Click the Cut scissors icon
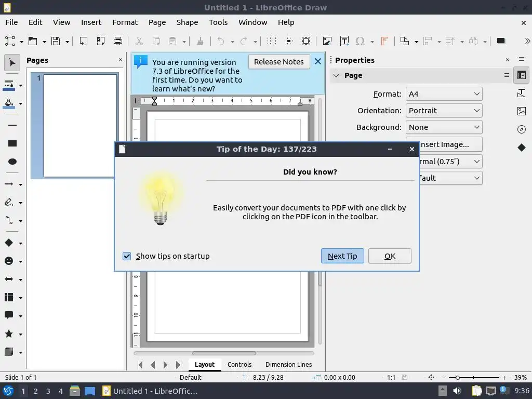532x399 pixels. (139, 41)
